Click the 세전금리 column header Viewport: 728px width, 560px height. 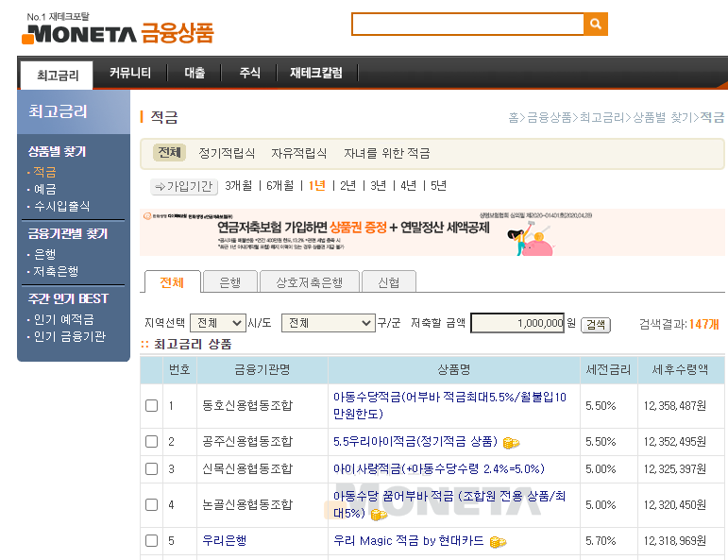608,369
